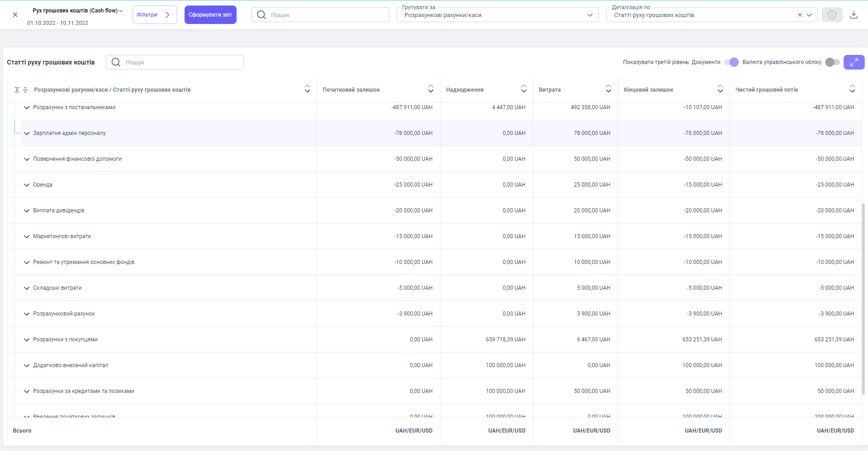Click the table vertical scrollbar
This screenshot has width=868, height=451.
tap(863, 299)
